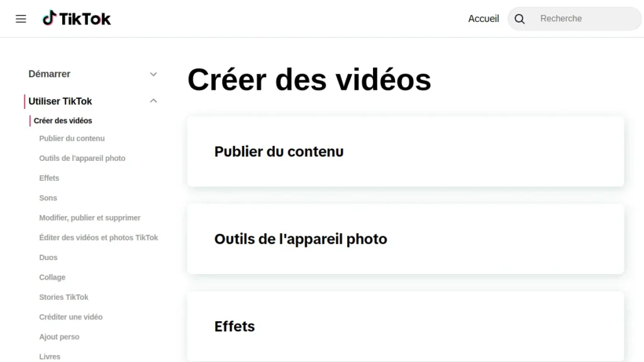Viewport: 644px width, 362px height.
Task: Open Sons in the sidebar
Action: coord(48,198)
